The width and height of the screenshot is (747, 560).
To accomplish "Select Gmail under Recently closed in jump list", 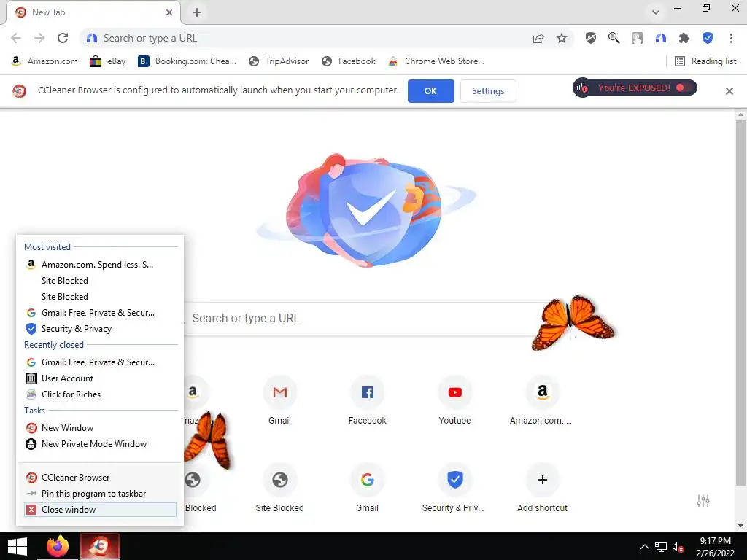I will click(100, 362).
